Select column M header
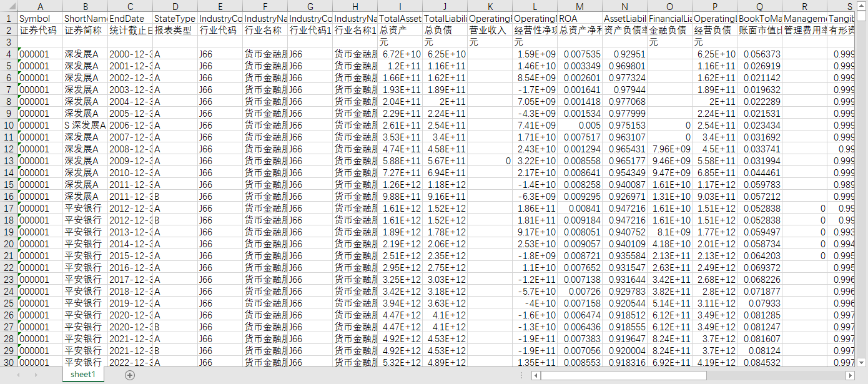 point(579,6)
